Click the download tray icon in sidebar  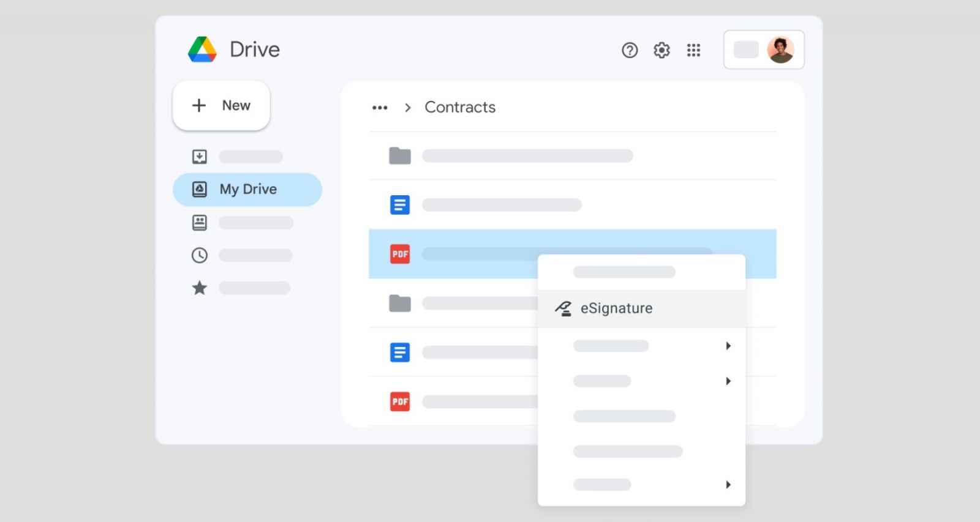(200, 157)
